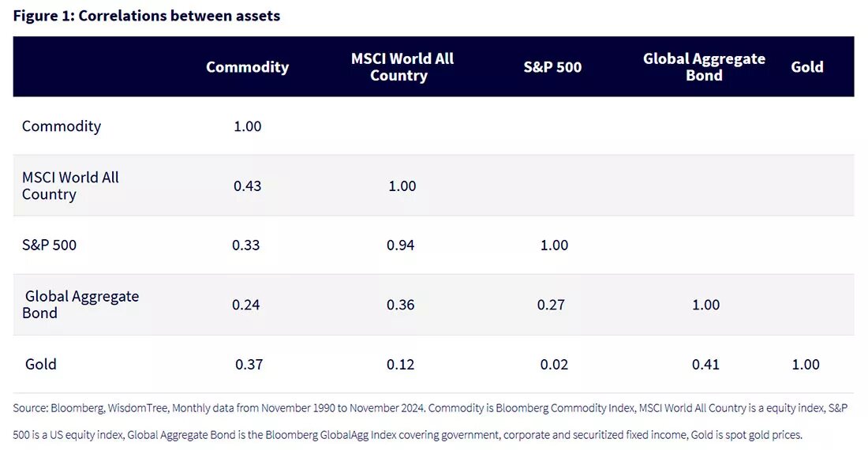Click the MSCI World All Country row label
Screen dimensions: 868x450
70,186
